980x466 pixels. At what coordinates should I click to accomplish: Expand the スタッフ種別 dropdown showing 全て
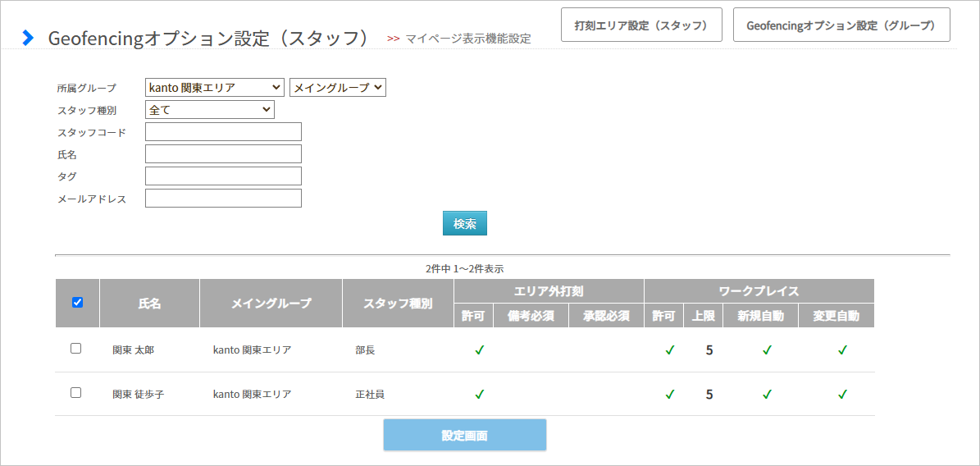coord(209,110)
